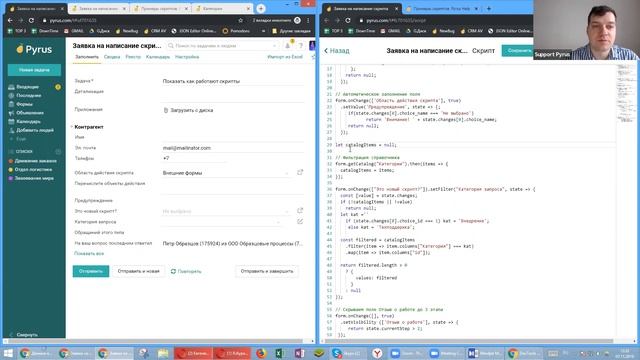This screenshot has height=360, width=640.
Task: Open the help question mark icon
Action: [301, 46]
